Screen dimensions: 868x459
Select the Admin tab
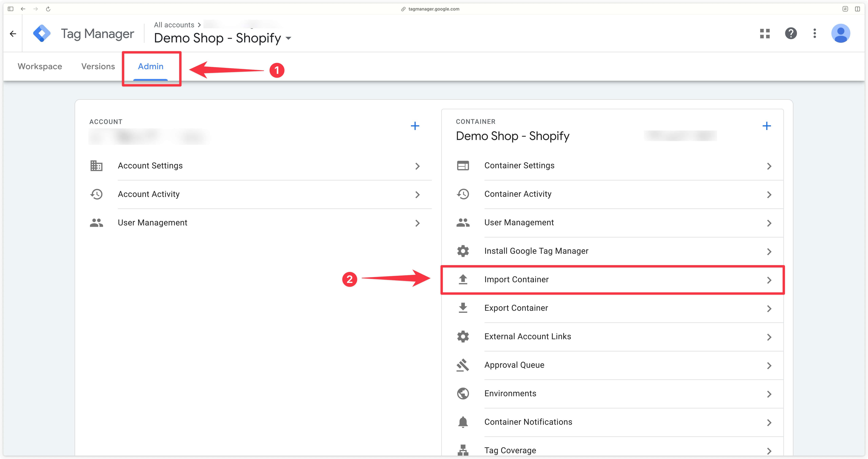tap(151, 66)
